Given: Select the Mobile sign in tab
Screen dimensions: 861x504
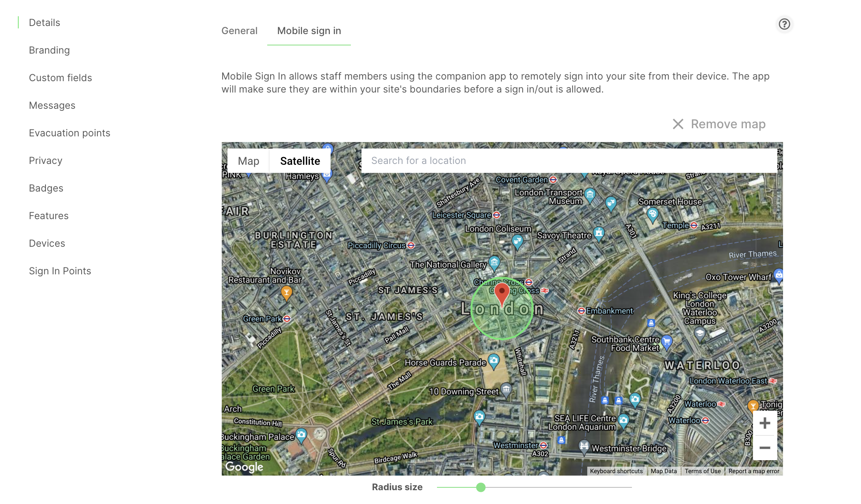Looking at the screenshot, I should pos(309,30).
